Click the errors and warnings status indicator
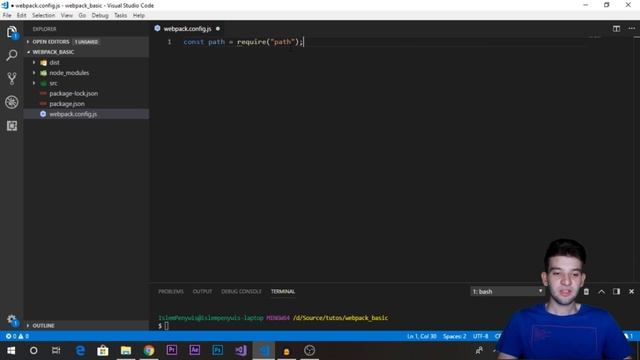The height and width of the screenshot is (360, 640). [x=17, y=336]
